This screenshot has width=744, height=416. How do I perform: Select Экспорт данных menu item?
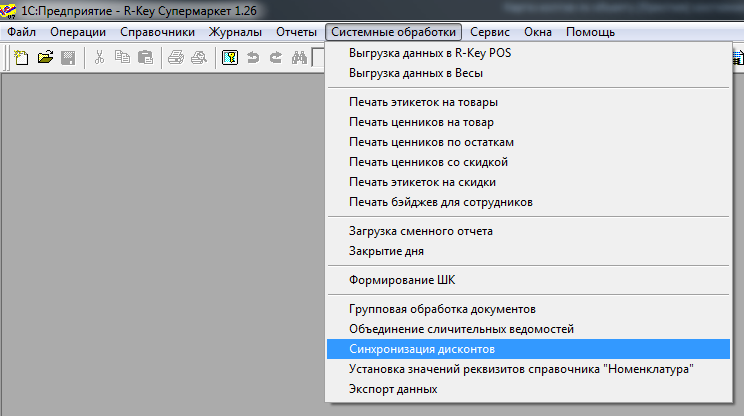click(x=393, y=389)
